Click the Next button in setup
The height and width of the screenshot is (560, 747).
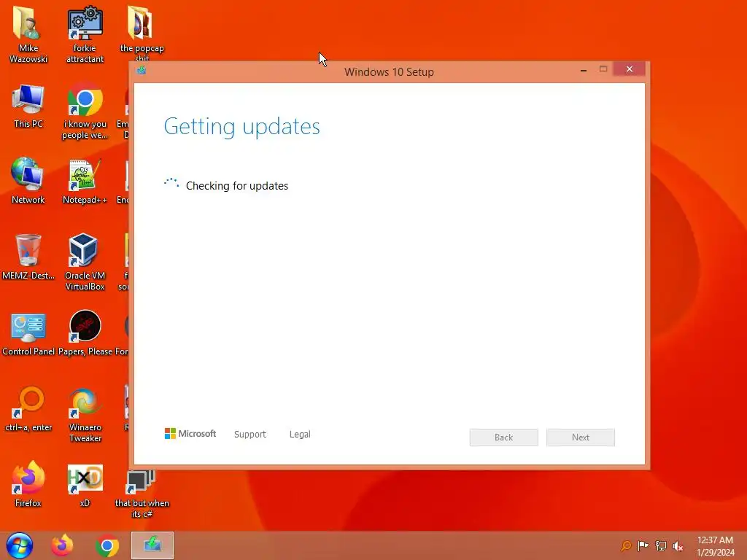pos(580,437)
